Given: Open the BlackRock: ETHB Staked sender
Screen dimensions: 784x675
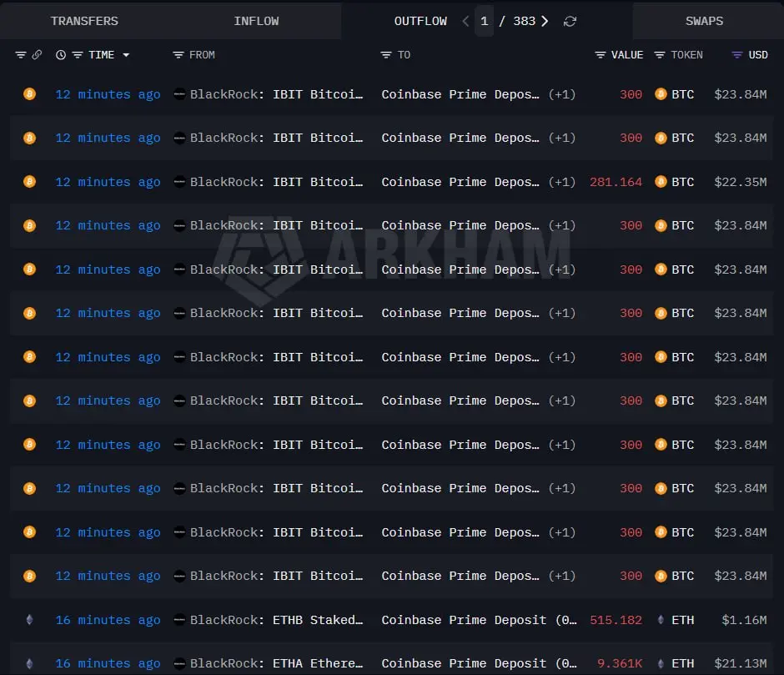Looking at the screenshot, I should 277,621.
